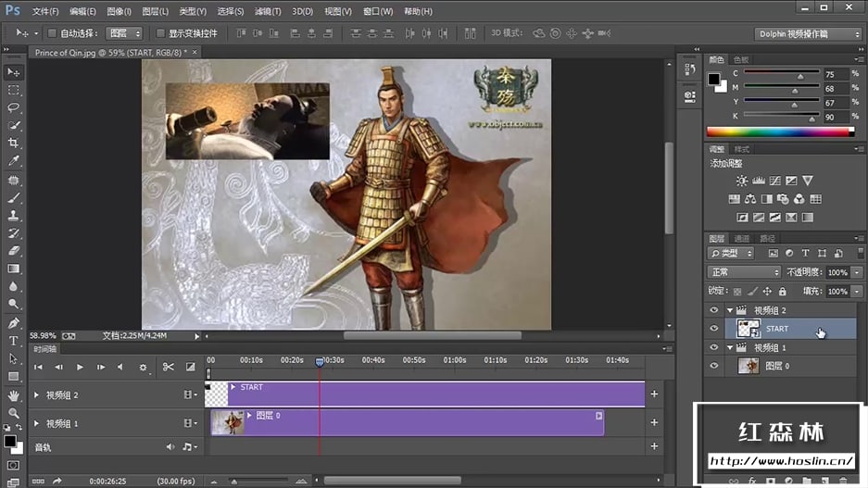Image resolution: width=868 pixels, height=488 pixels.
Task: Click the foreground color swatch in toolbox
Action: point(9,441)
